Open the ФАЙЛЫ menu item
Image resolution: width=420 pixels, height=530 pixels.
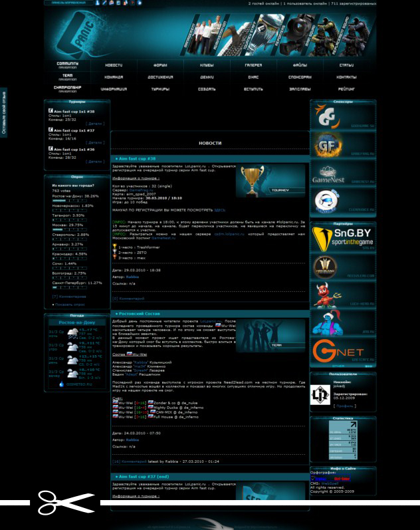300,65
